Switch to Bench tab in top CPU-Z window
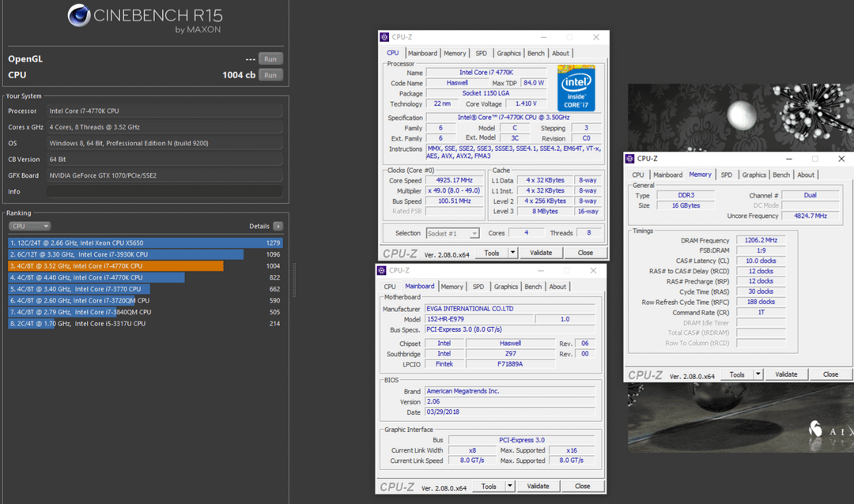 click(536, 54)
